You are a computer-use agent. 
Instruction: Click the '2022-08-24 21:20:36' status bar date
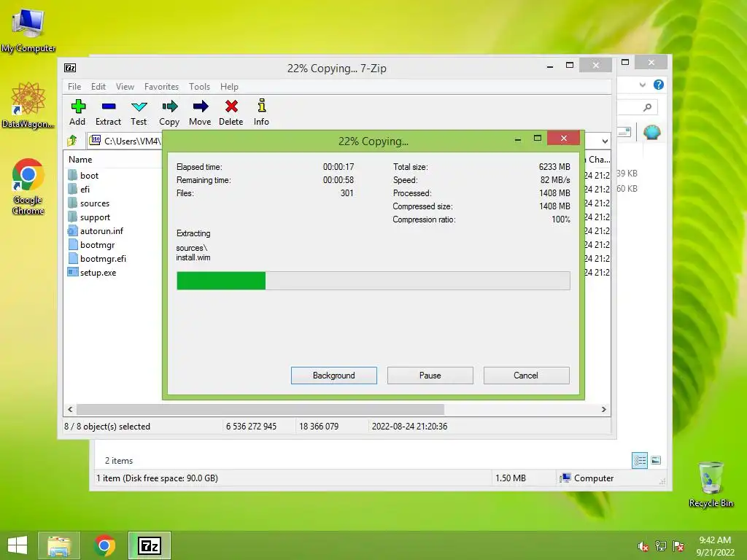[x=410, y=426]
